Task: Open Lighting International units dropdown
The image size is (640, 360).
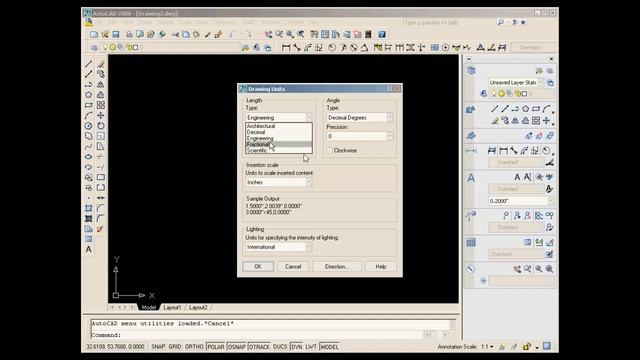Action: [x=309, y=247]
